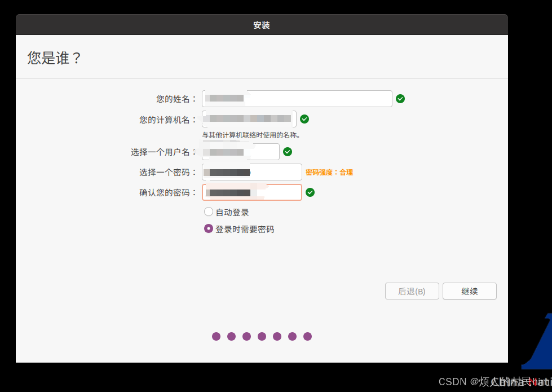Click the first purple progress dot
Screen dimensions: 552x392
pos(217,337)
